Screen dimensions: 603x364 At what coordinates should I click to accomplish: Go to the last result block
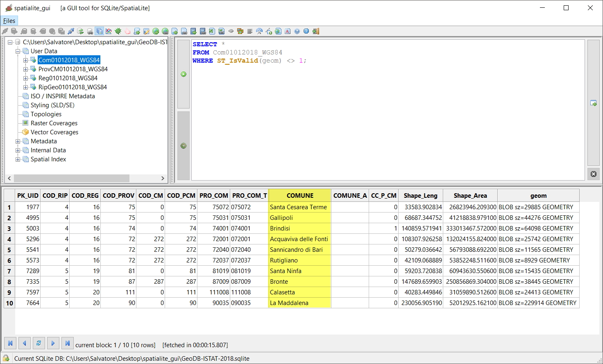pos(68,343)
